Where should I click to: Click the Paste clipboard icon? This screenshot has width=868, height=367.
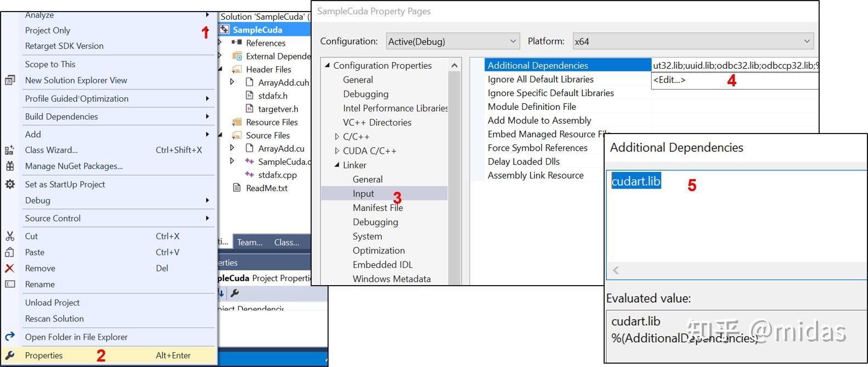(x=10, y=252)
